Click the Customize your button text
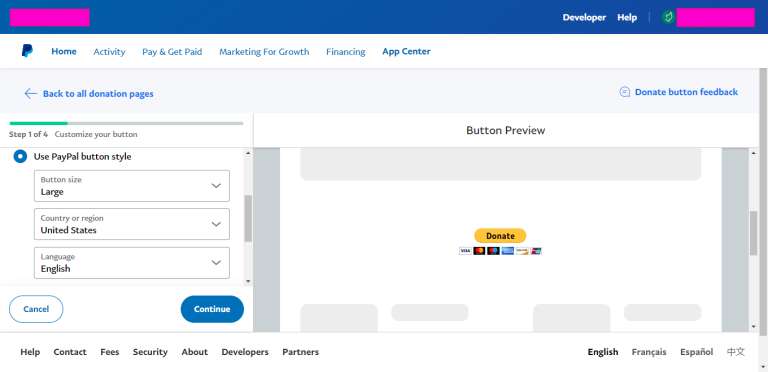Viewport: 768px width, 372px height. (96, 134)
